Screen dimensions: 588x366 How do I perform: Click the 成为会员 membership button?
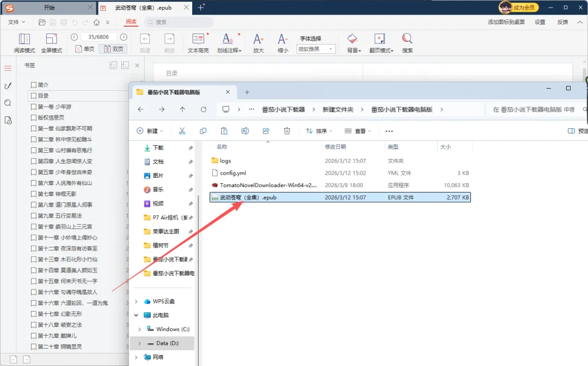519,8
